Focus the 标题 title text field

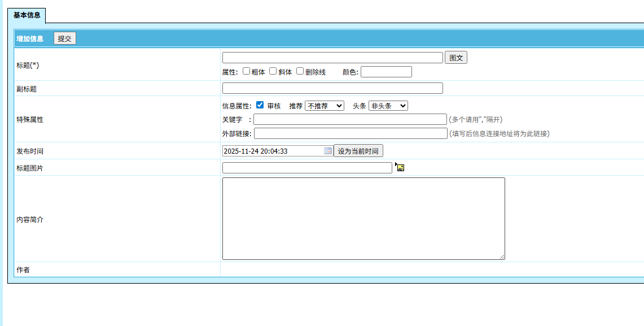click(332, 58)
